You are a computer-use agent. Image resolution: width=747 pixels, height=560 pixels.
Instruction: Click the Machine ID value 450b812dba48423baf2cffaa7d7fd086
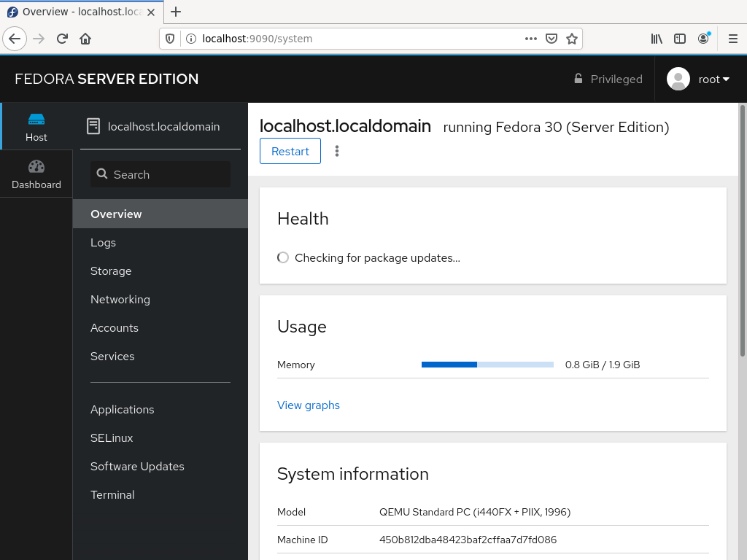click(x=468, y=540)
